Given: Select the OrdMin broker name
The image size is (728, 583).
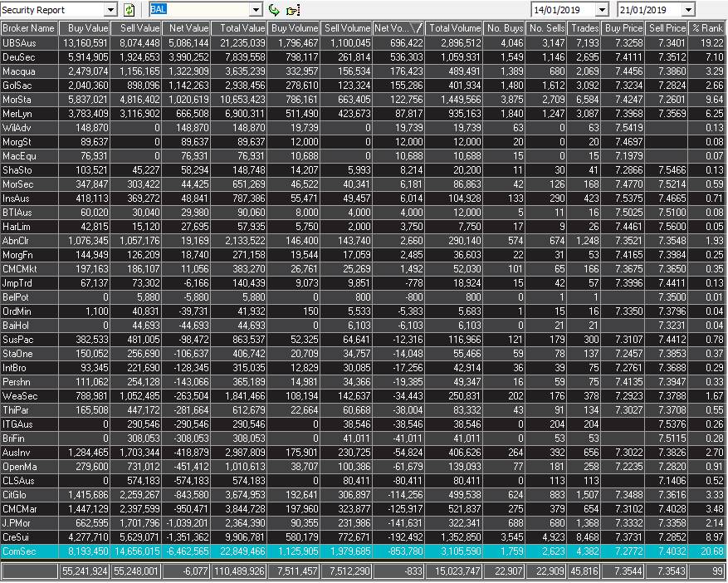Looking at the screenshot, I should (x=17, y=311).
